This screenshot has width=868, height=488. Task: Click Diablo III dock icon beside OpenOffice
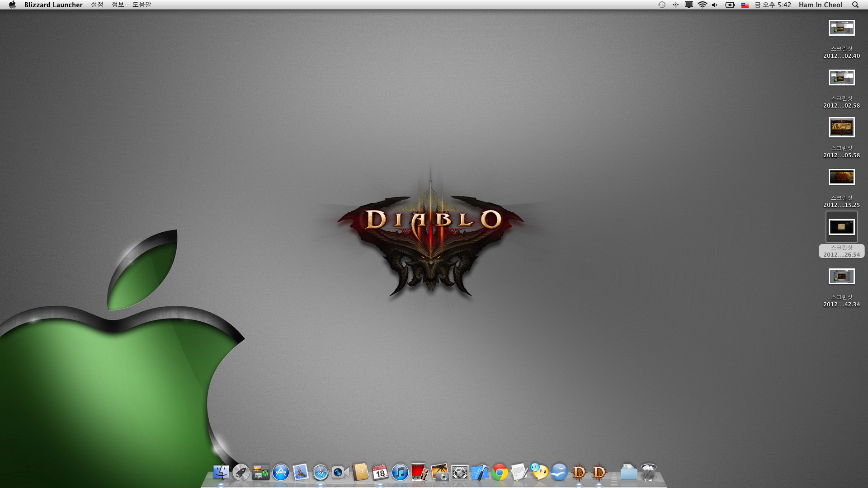[579, 472]
